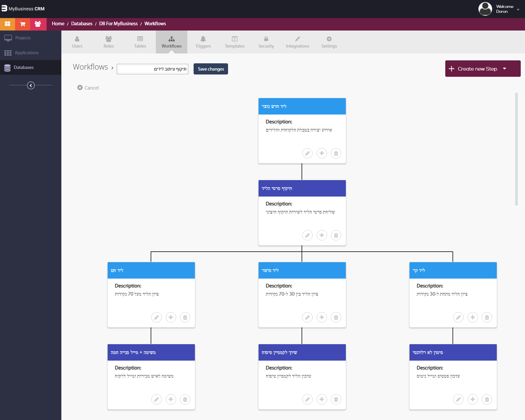Cancel the workflow editing
The height and width of the screenshot is (420, 525).
[88, 88]
